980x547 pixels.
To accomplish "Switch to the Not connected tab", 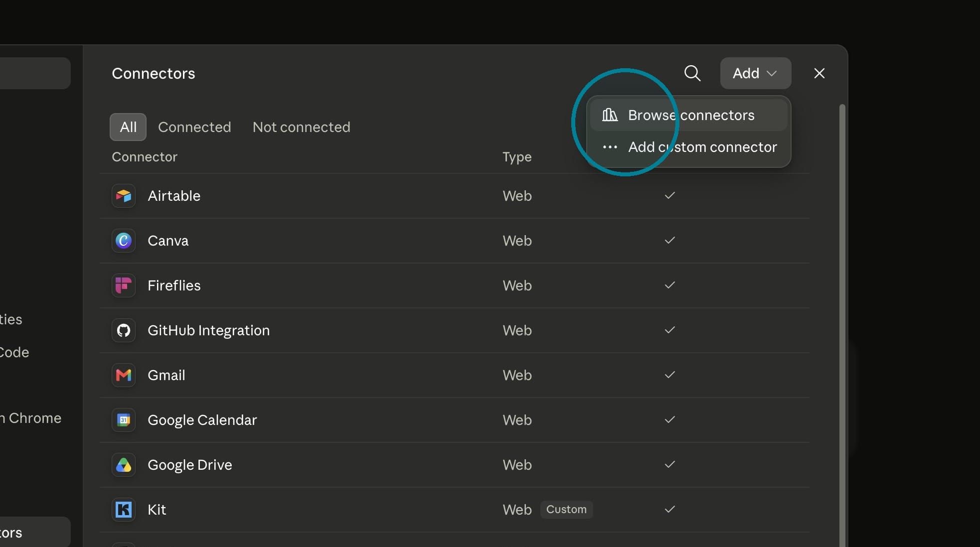I will pos(302,127).
